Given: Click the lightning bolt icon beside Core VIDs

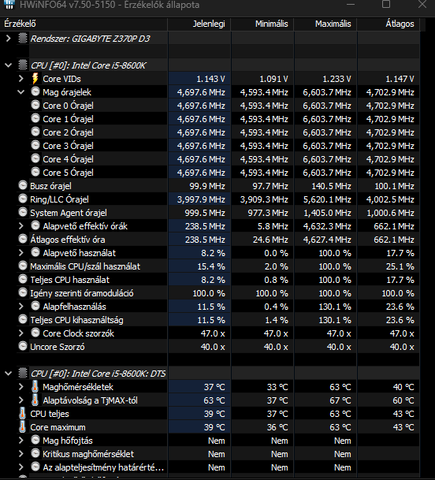Looking at the screenshot, I should pos(35,79).
